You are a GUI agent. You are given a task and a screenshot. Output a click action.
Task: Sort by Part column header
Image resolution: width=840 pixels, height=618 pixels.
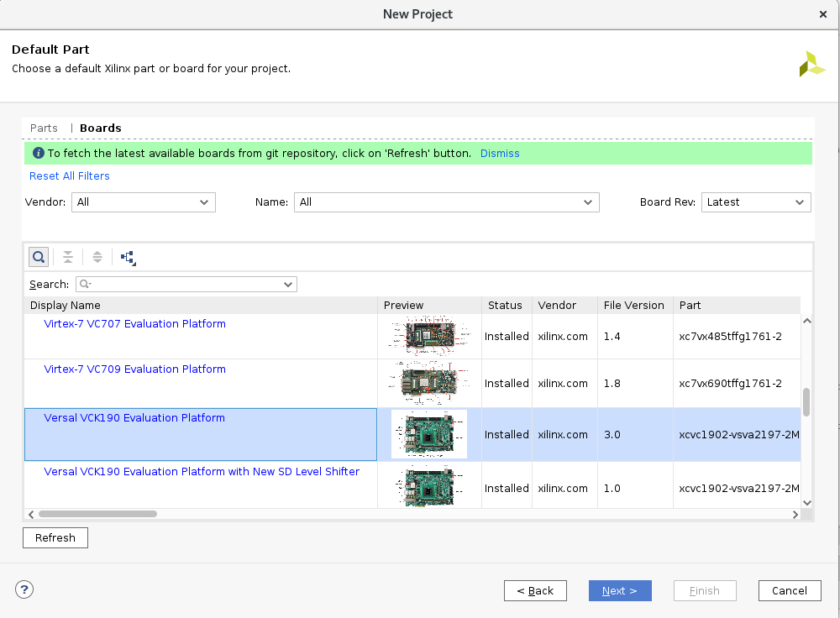[738, 306]
